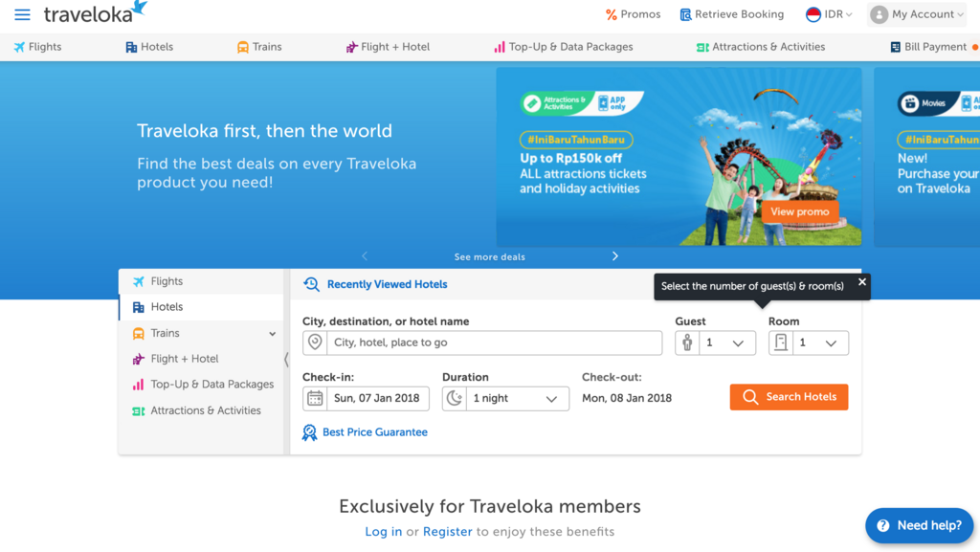
Task: Select Flight + Hotel in top navigation
Action: (x=389, y=47)
